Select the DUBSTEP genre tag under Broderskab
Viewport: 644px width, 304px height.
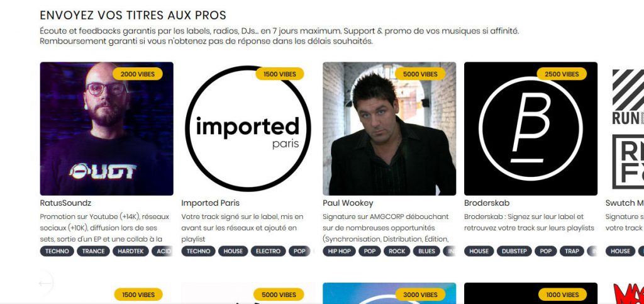pyautogui.click(x=514, y=251)
